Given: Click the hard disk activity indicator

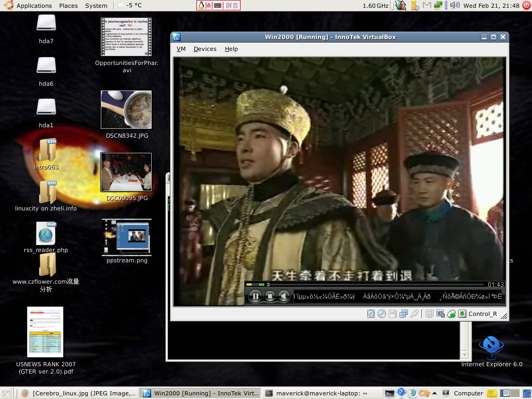Looking at the screenshot, I should 371,314.
